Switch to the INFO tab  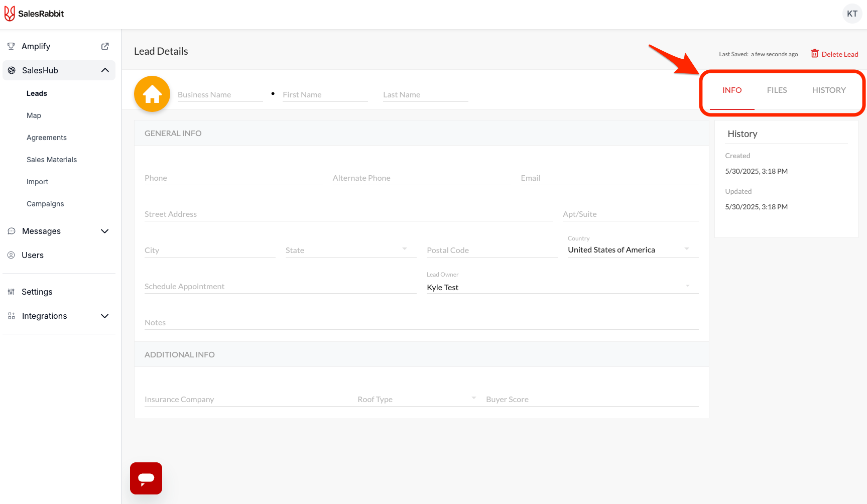tap(732, 90)
